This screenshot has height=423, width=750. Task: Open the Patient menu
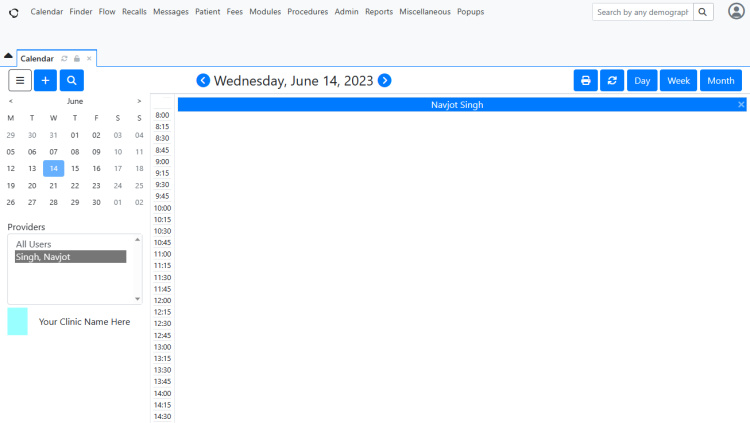point(208,12)
